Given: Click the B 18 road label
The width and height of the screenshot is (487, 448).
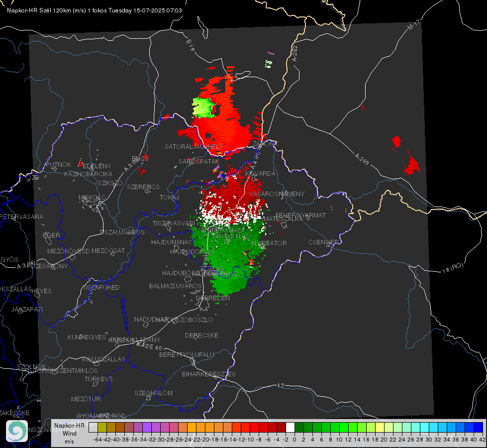Looking at the screenshot, I should click(x=191, y=45).
